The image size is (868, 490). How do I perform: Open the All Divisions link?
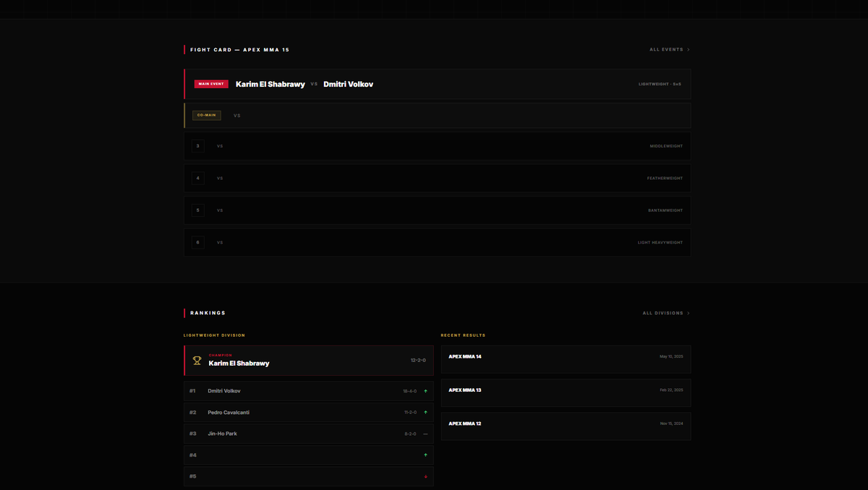click(x=666, y=314)
